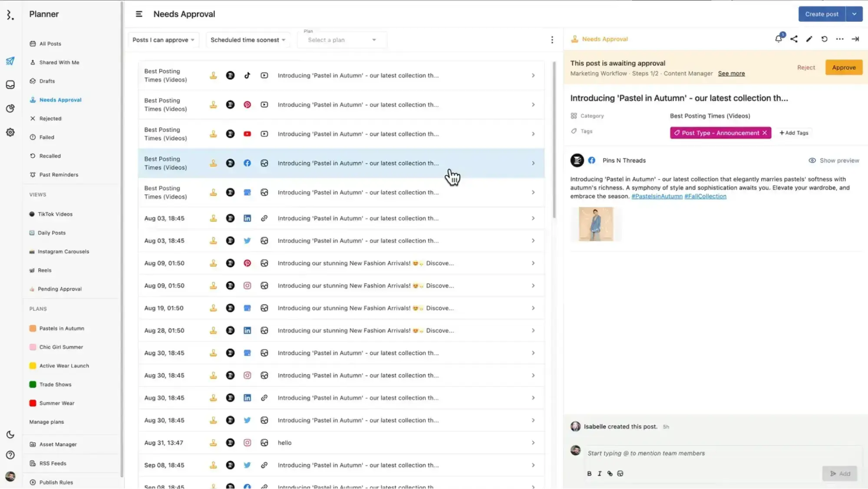Recall the post using the revert arrow icon

click(824, 39)
